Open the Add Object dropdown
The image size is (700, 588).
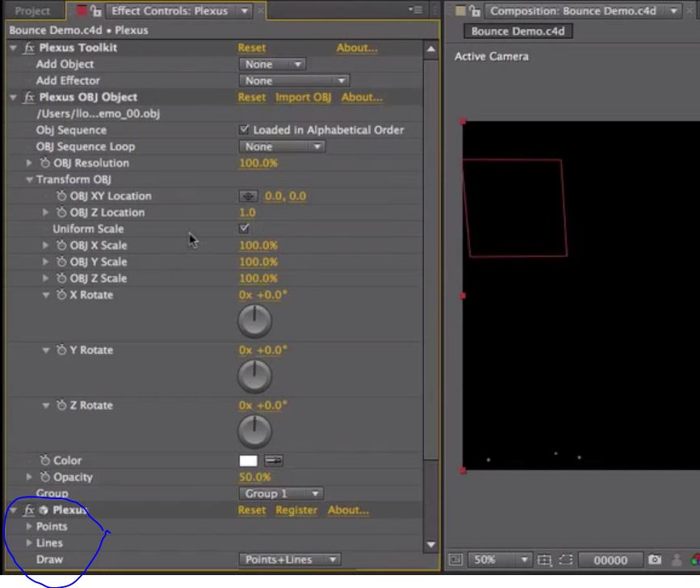(272, 65)
